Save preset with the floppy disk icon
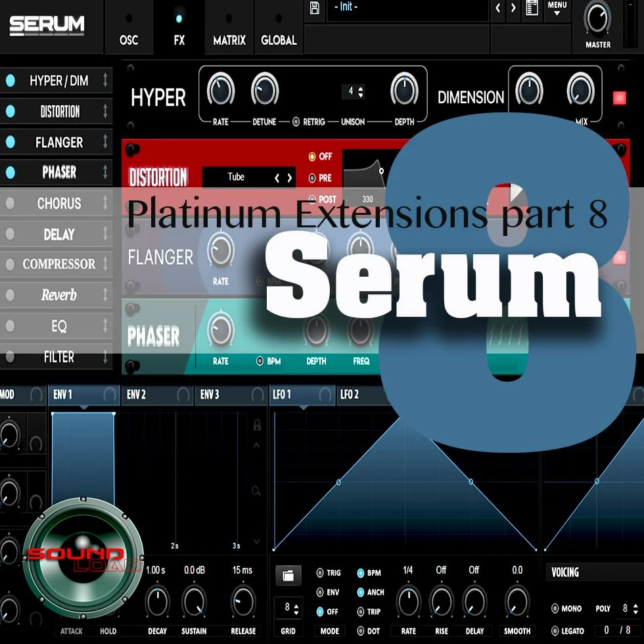The height and width of the screenshot is (644, 644). 315,8
